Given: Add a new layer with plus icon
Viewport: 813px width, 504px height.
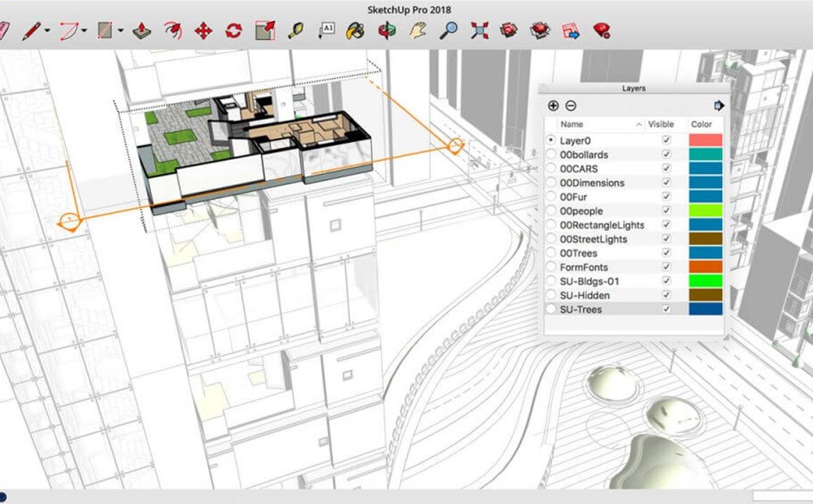Looking at the screenshot, I should click(554, 106).
